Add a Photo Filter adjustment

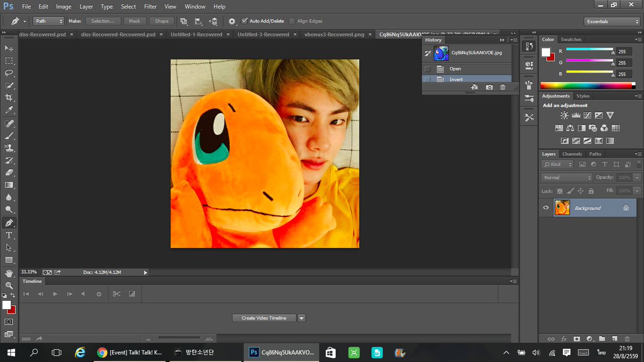click(x=592, y=128)
